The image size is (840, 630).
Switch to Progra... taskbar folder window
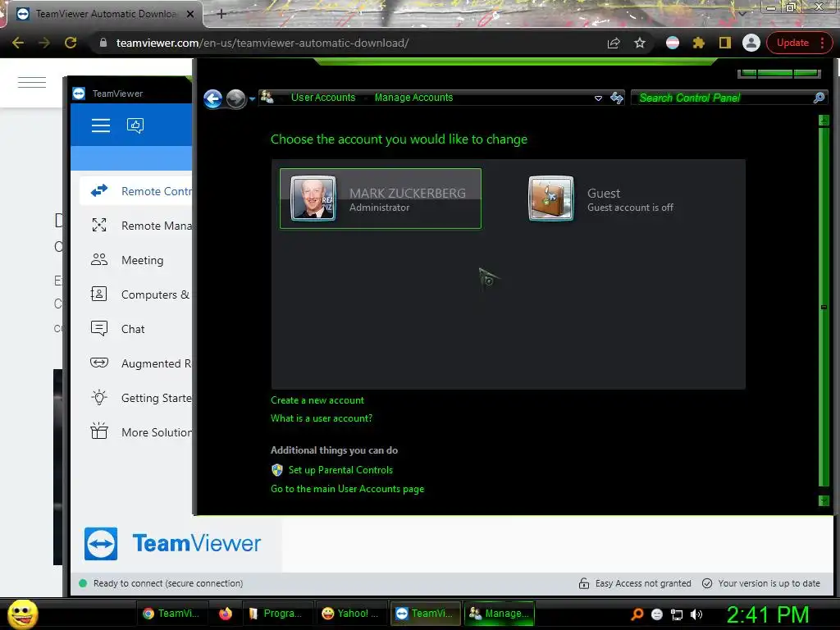click(x=278, y=614)
